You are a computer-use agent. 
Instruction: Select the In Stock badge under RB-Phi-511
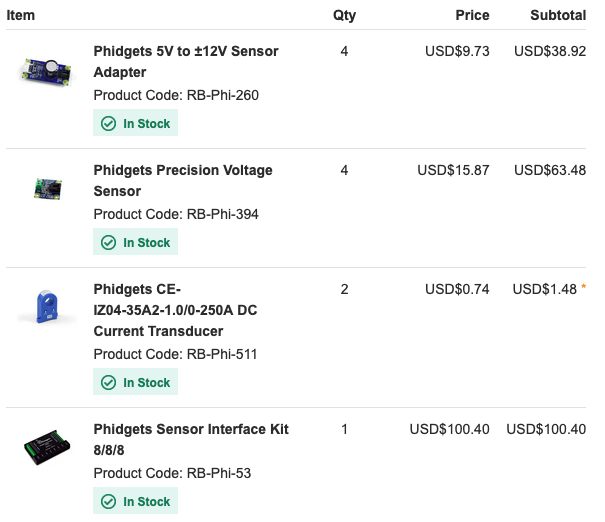(x=135, y=382)
